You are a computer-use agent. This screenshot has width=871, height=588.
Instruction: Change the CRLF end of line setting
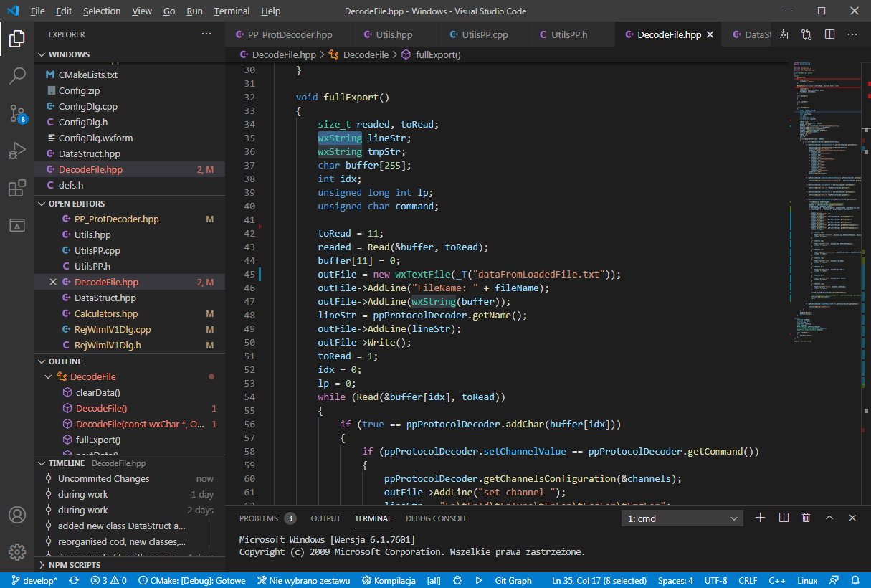748,581
